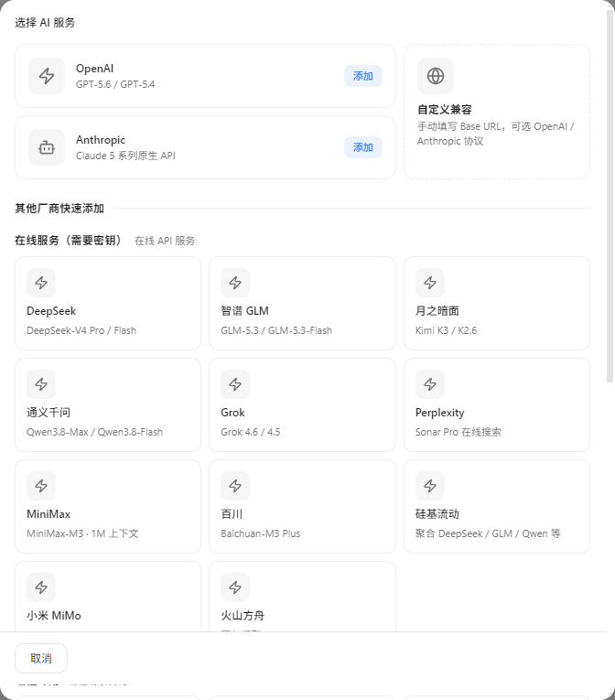Add the Anthropic service with 添加

(363, 147)
